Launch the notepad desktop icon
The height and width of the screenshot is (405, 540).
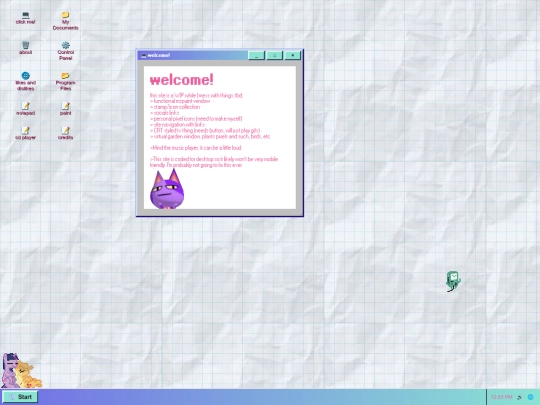tap(25, 108)
